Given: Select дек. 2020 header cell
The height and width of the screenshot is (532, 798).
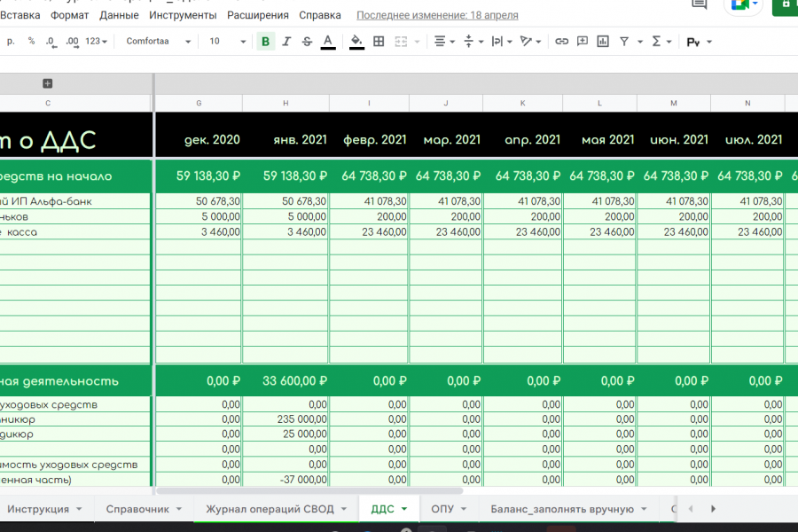Looking at the screenshot, I should pyautogui.click(x=199, y=136).
